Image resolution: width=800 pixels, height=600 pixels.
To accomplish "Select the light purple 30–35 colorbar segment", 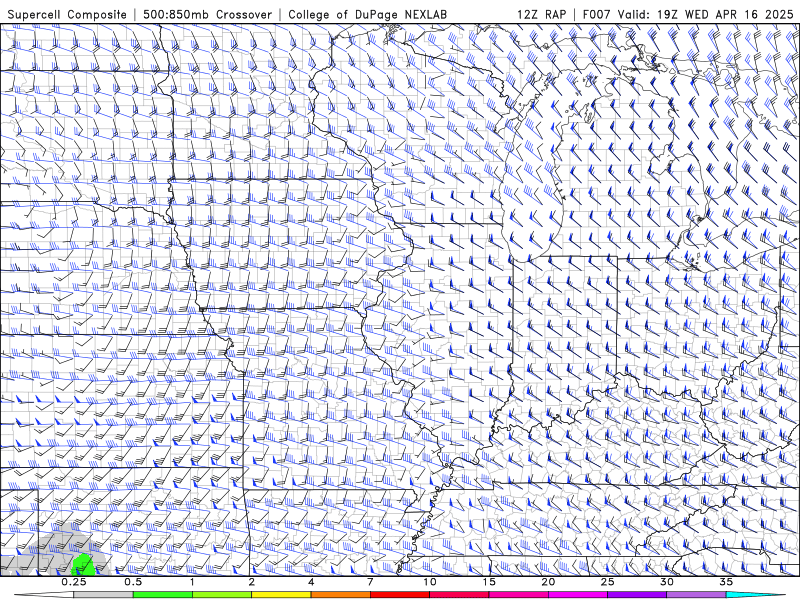I will click(x=696, y=595).
